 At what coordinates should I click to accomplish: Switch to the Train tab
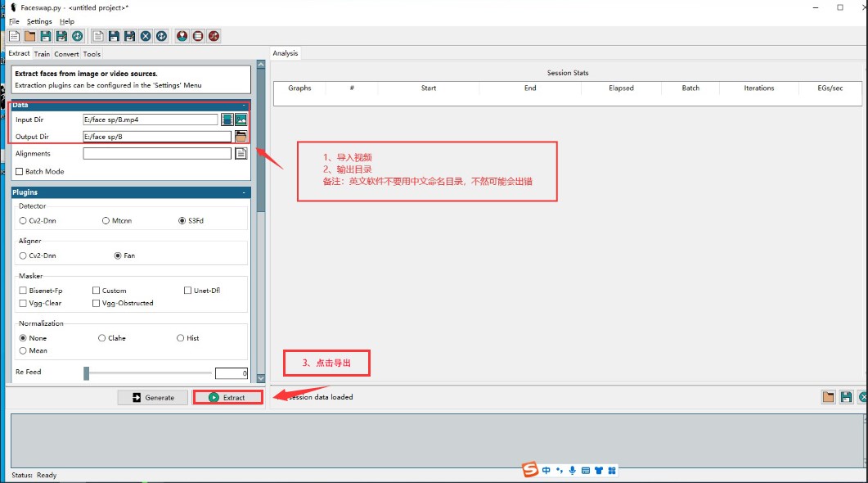pos(42,54)
